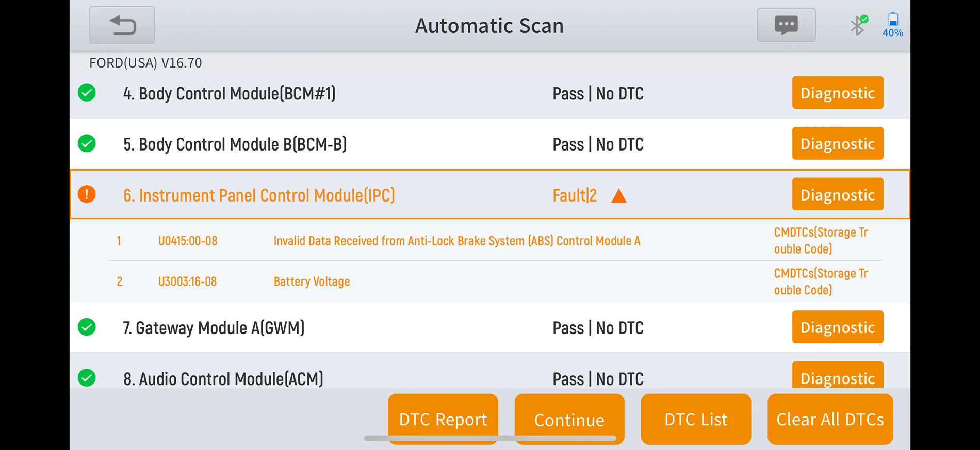Tap green check icon for Gateway Module A
Viewport: 980px width, 450px height.
click(87, 327)
